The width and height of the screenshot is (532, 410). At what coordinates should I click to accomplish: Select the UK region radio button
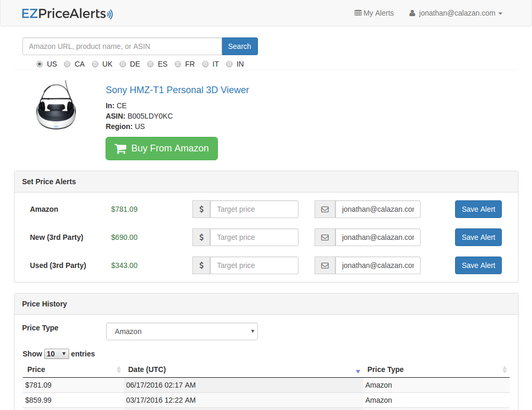click(x=95, y=64)
